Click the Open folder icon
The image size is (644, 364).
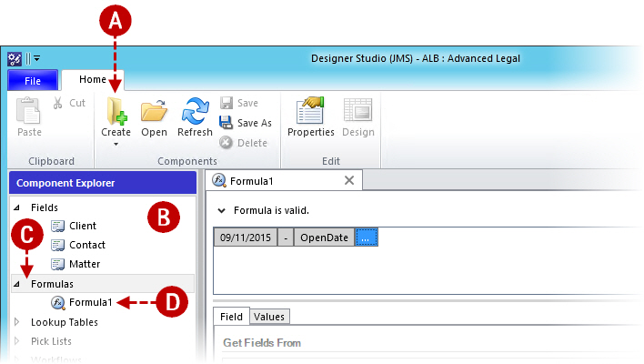pos(154,112)
